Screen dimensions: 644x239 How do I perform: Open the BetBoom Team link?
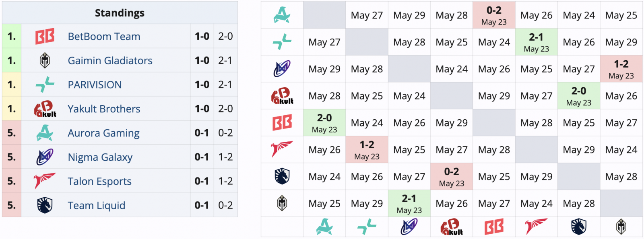point(104,37)
